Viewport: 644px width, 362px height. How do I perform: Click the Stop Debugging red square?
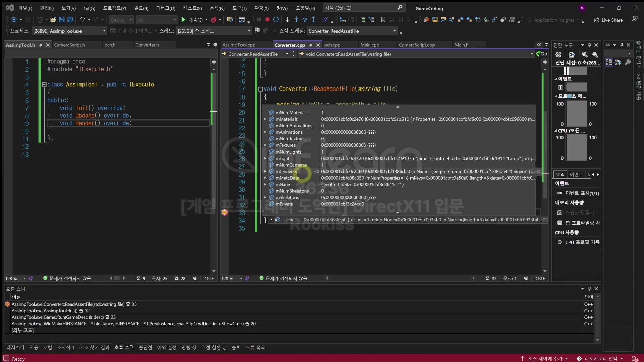click(x=267, y=20)
